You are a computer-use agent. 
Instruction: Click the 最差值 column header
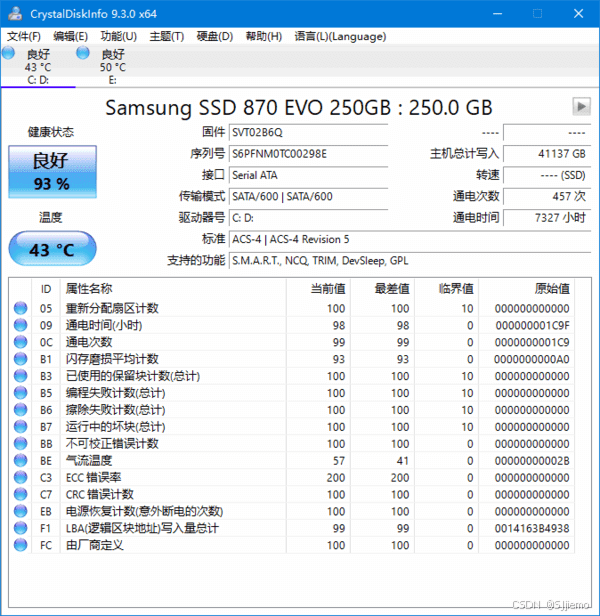(382, 289)
